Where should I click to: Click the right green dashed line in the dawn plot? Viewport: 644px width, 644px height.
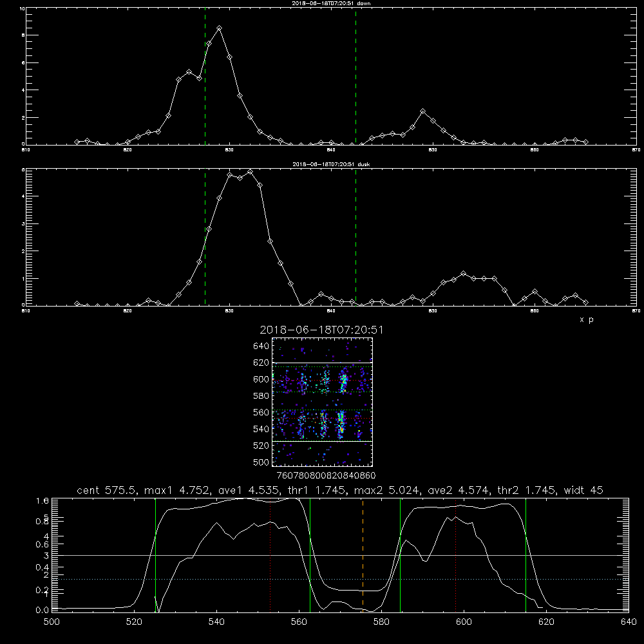[355, 76]
